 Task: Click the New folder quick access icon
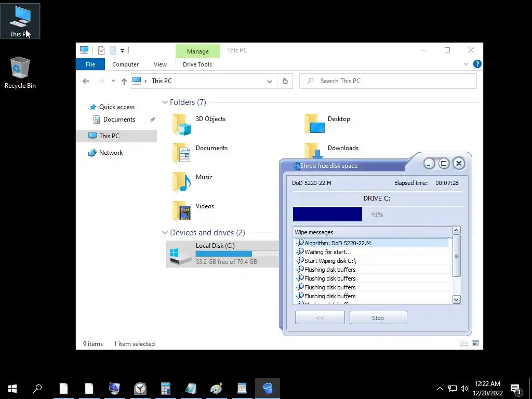[x=113, y=50]
